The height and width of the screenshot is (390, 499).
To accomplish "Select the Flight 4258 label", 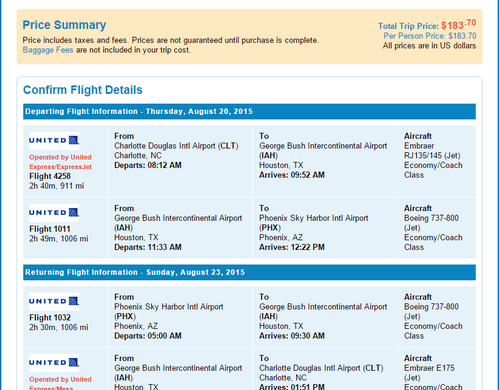I will coord(50,176).
